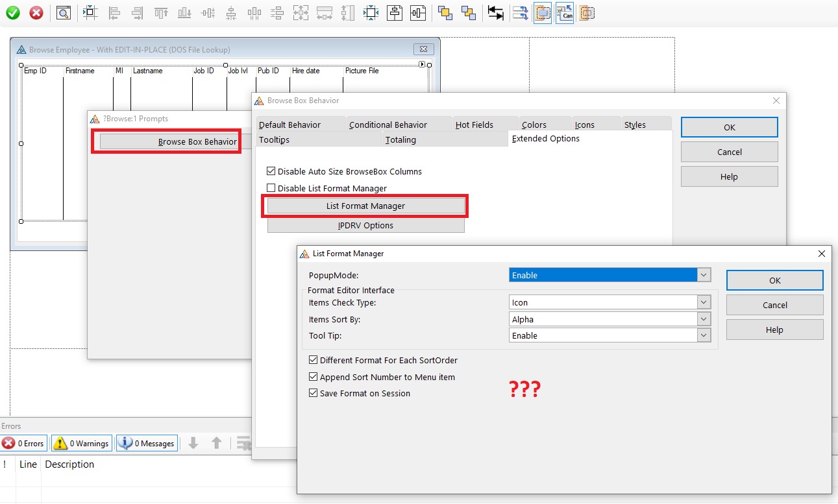Toggle the 0 Warnings filter

(82, 443)
